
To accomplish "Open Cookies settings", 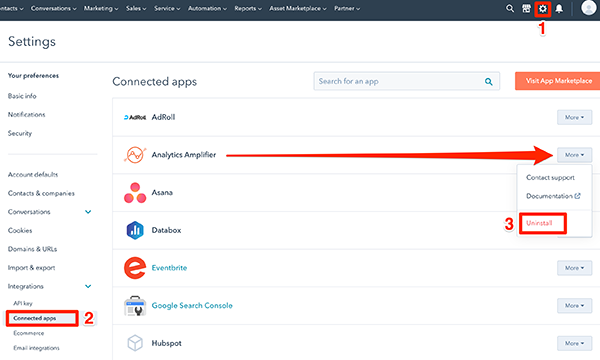I will coord(20,230).
